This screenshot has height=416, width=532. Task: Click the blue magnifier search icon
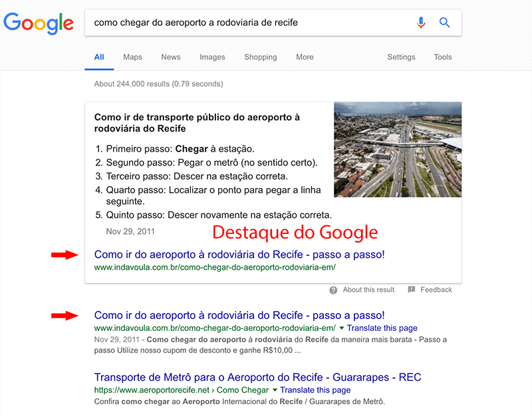pos(444,23)
